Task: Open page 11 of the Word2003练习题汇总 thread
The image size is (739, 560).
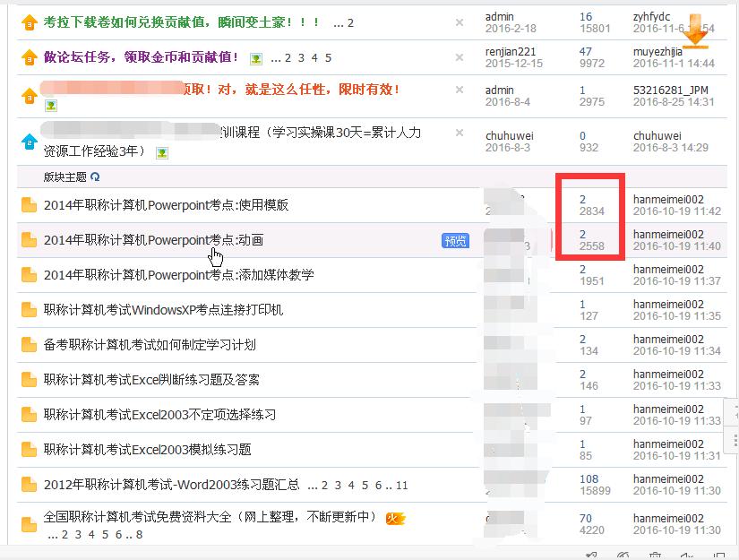Action: [400, 484]
